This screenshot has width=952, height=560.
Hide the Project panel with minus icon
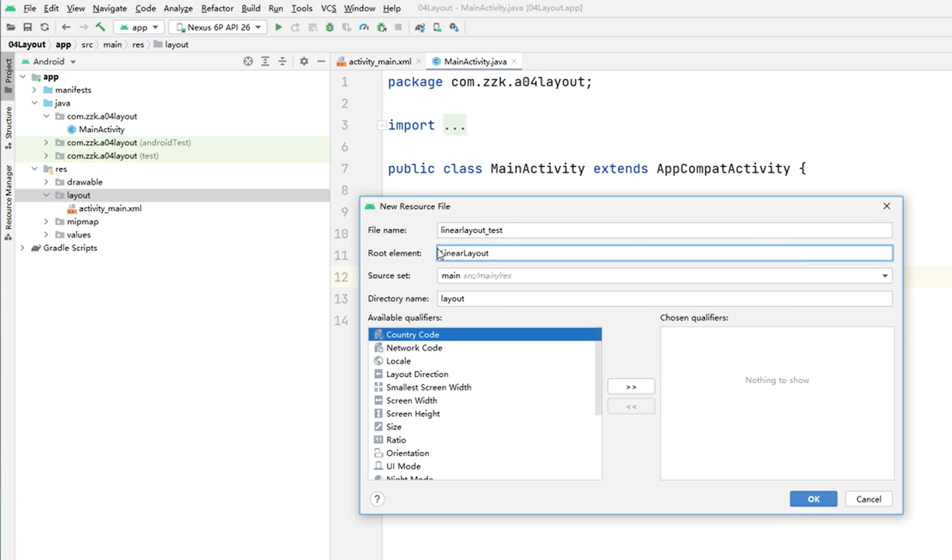[x=321, y=61]
